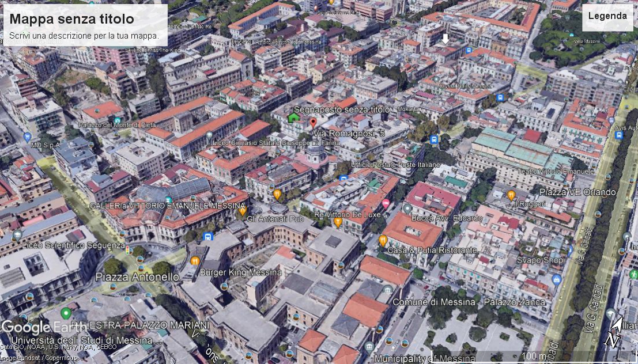Click the 'Piazza Antonello' label
Viewport: 638px width, 364px height.
point(137,278)
